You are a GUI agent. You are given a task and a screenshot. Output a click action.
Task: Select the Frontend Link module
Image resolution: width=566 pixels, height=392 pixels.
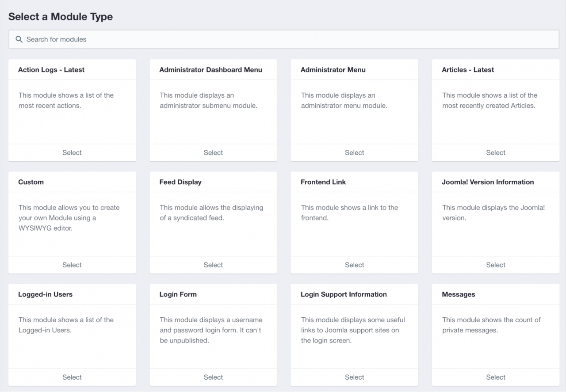(x=354, y=265)
